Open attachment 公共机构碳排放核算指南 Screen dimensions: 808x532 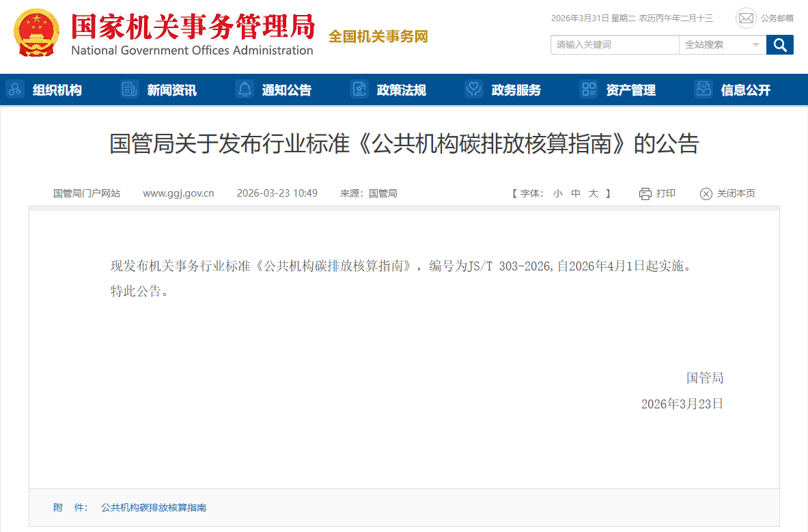(x=154, y=508)
